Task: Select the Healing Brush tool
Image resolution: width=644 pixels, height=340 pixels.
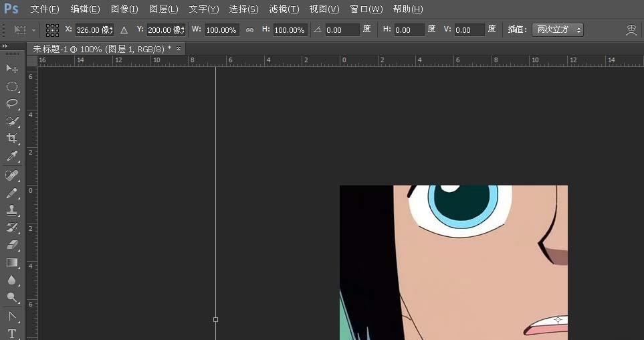Action: pos(12,175)
